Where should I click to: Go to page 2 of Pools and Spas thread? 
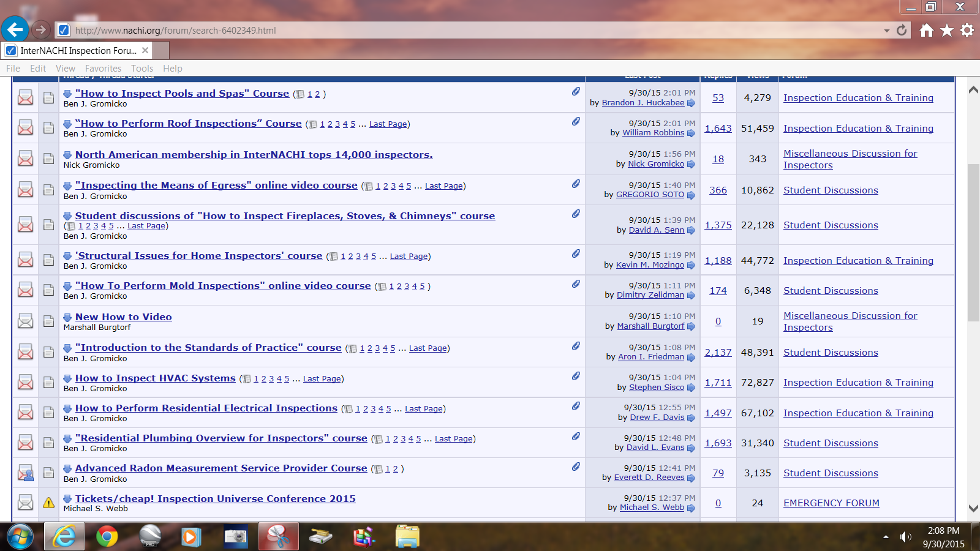(x=317, y=94)
